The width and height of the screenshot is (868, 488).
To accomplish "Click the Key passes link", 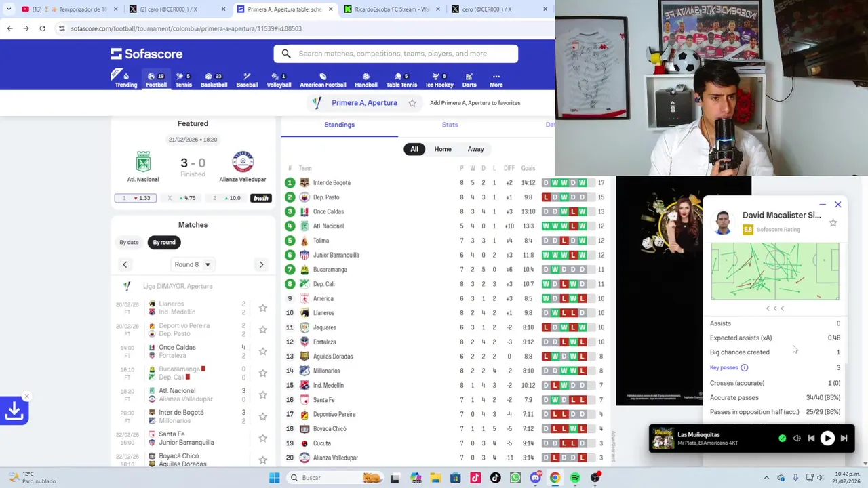I will click(x=724, y=367).
